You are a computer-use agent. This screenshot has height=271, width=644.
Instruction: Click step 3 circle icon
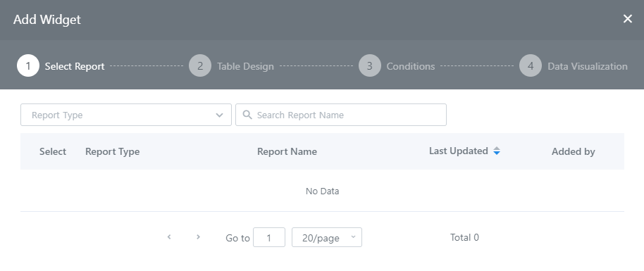click(370, 65)
